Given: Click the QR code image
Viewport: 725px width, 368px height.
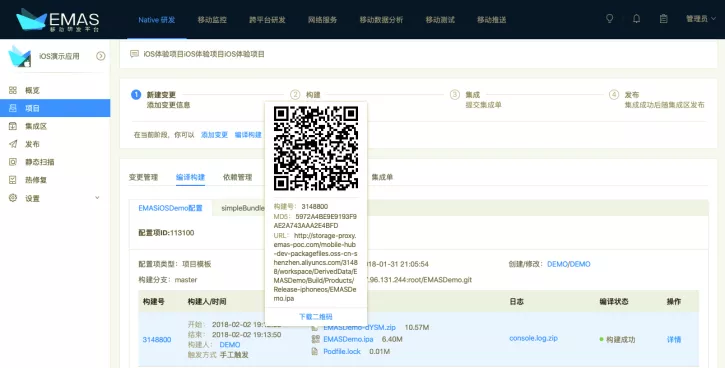Looking at the screenshot, I should 316,148.
